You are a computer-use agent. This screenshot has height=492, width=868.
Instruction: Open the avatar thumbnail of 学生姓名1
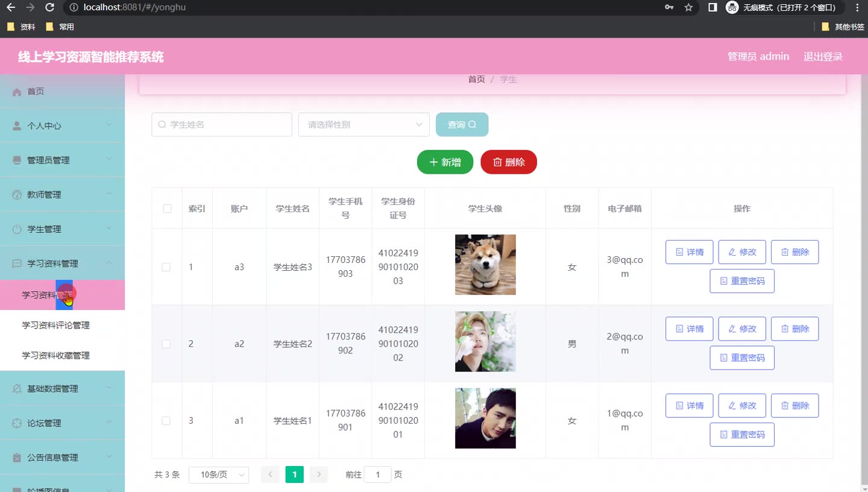click(x=485, y=418)
